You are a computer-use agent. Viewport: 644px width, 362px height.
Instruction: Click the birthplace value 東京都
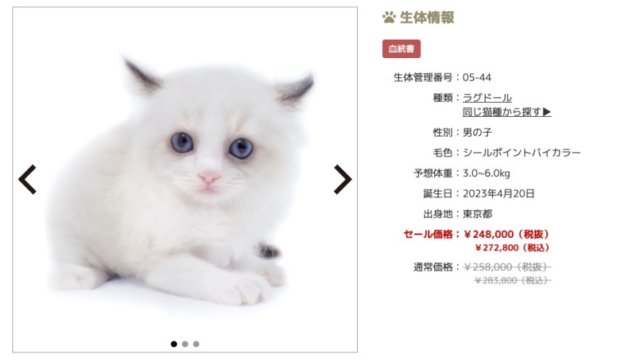click(477, 214)
